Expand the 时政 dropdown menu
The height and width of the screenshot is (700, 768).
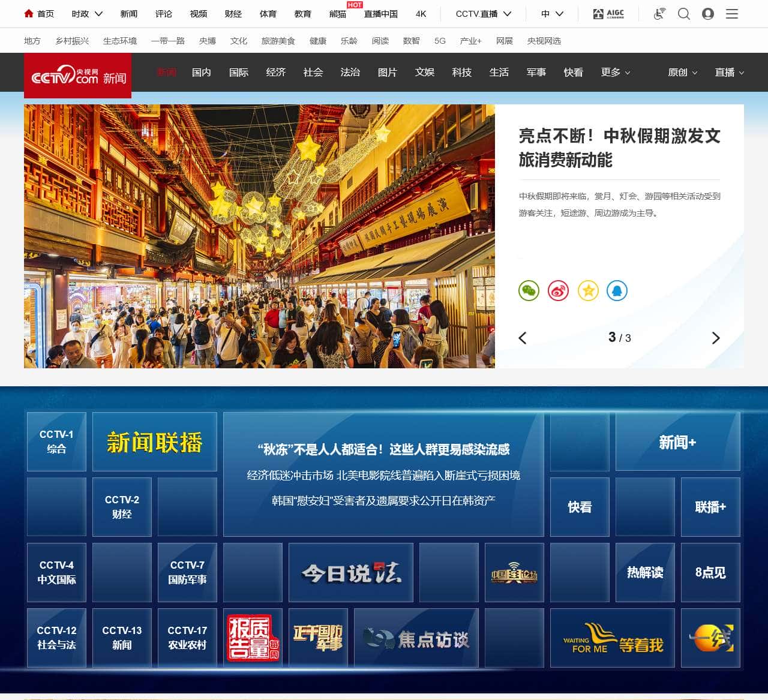(86, 14)
